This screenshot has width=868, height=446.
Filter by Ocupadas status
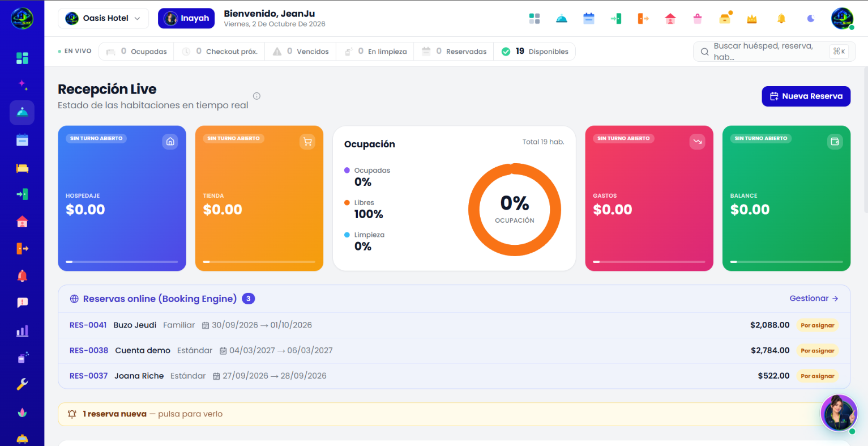pyautogui.click(x=136, y=52)
